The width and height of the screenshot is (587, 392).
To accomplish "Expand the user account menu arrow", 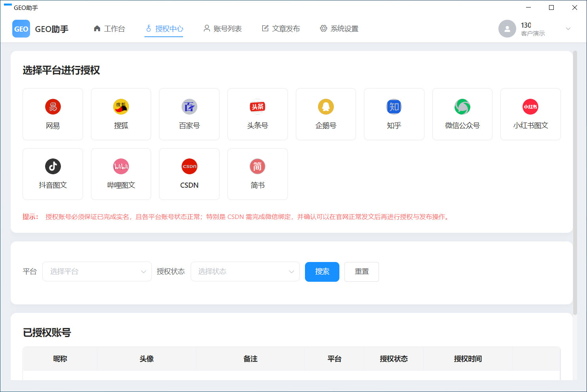I will (x=568, y=29).
